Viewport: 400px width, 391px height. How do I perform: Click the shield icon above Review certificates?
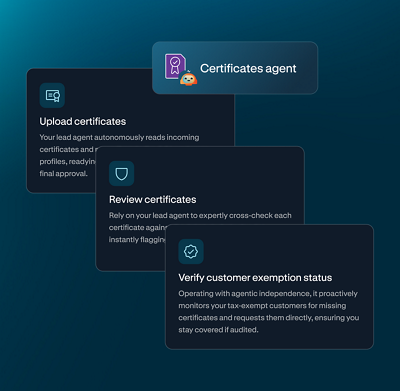[x=122, y=173]
